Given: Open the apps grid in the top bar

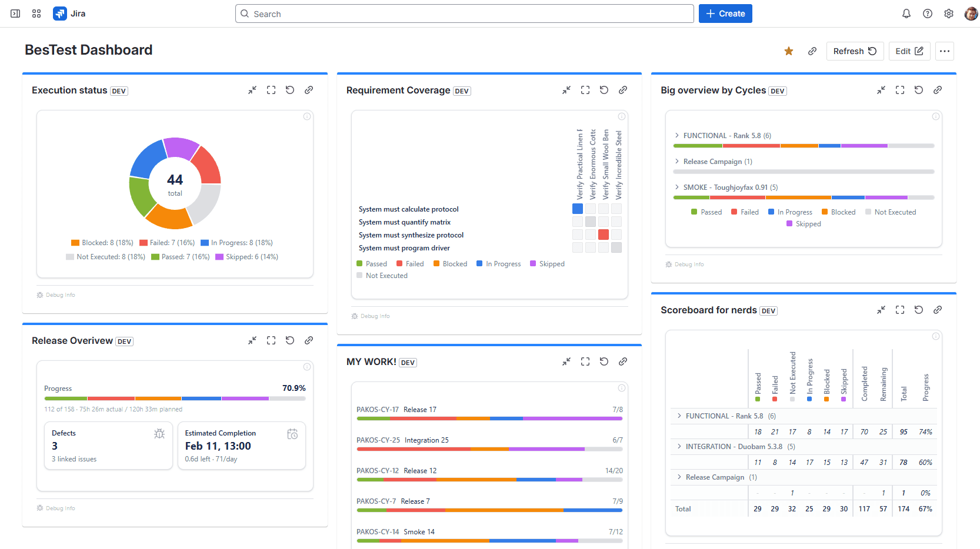Looking at the screenshot, I should pyautogui.click(x=36, y=13).
